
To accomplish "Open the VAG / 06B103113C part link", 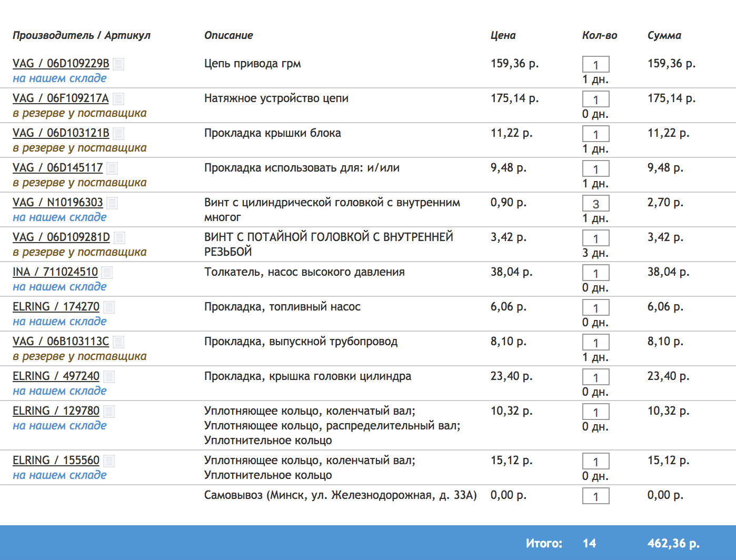I will pos(61,342).
